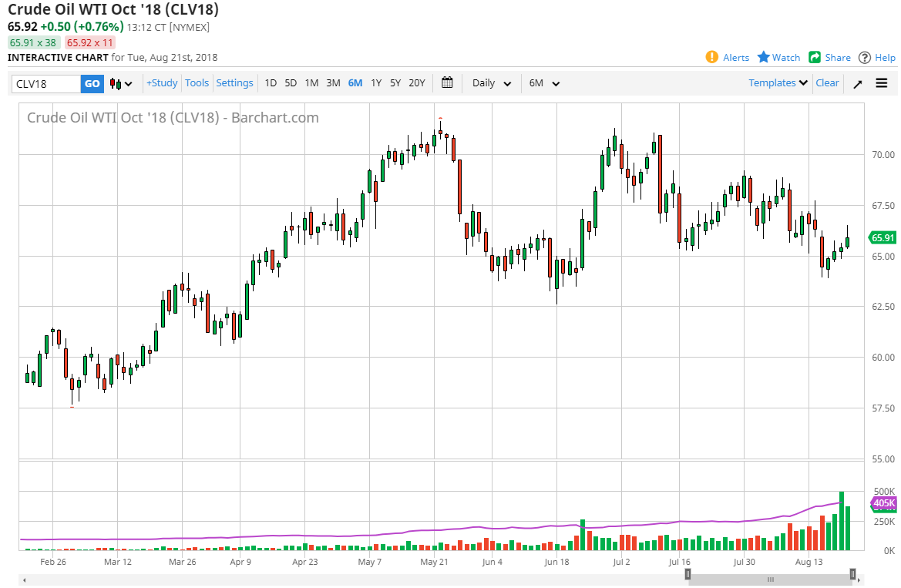Click the expand chart arrow icon
901x588 pixels.
pos(857,84)
